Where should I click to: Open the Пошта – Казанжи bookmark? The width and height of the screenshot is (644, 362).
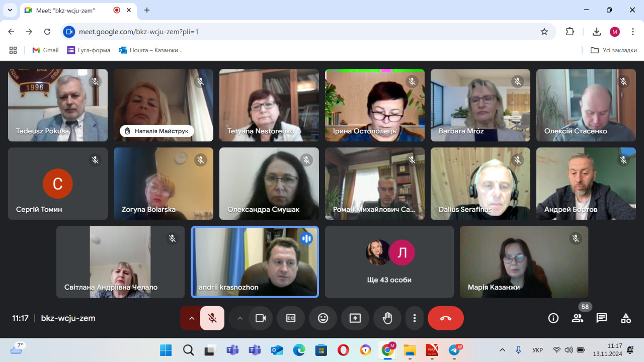pyautogui.click(x=150, y=50)
